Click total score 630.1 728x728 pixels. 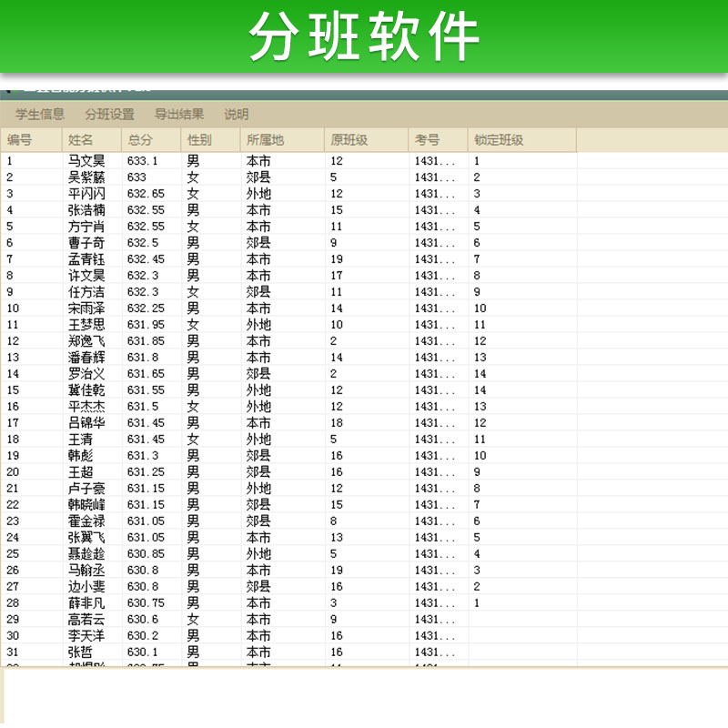click(143, 652)
